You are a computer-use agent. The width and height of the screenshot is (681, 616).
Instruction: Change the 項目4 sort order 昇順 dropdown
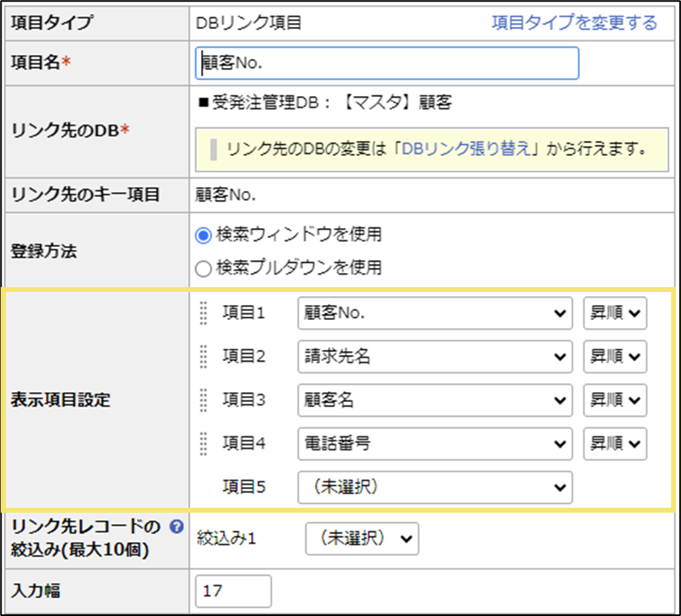(615, 444)
